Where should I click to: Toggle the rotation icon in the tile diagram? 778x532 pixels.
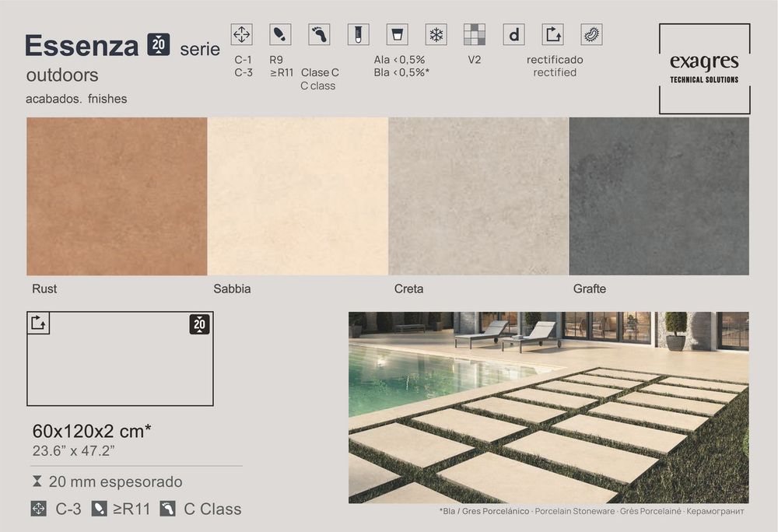click(x=37, y=323)
